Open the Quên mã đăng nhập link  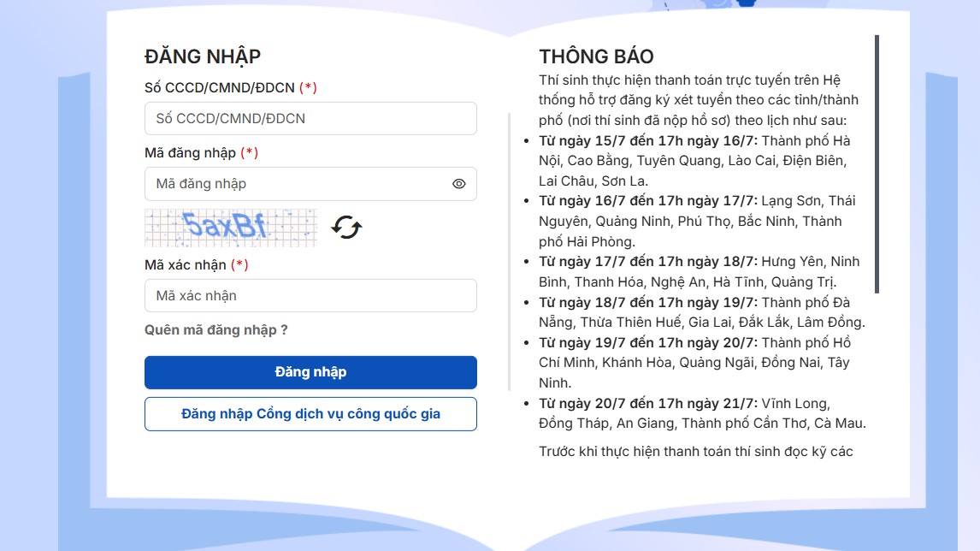click(216, 329)
